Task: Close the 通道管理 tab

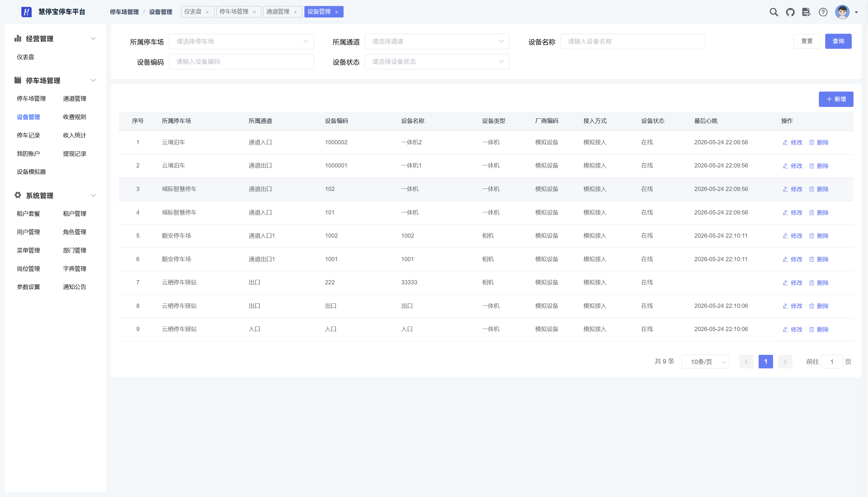Action: 295,12
